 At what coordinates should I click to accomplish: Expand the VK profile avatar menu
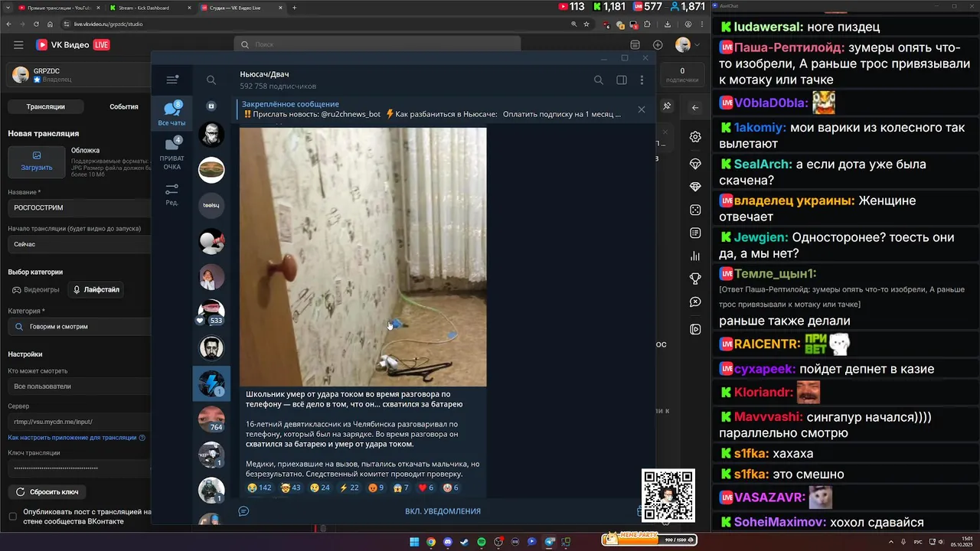(x=687, y=45)
